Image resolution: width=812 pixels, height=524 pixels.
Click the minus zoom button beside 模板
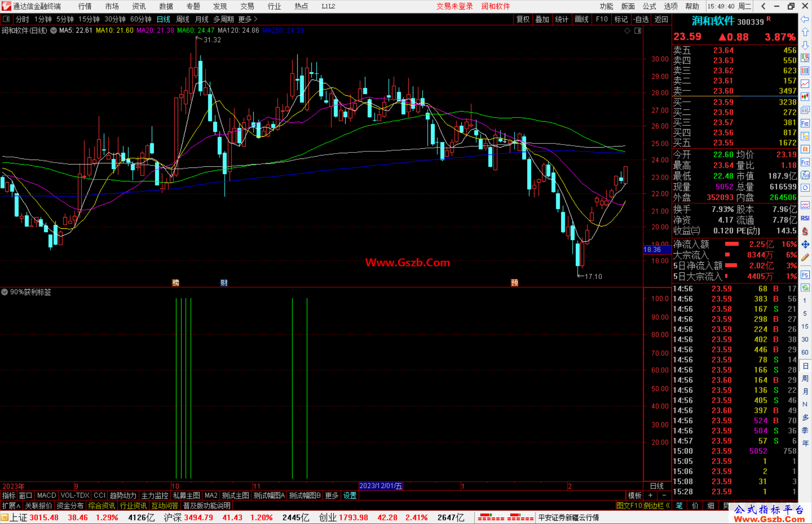coord(664,495)
